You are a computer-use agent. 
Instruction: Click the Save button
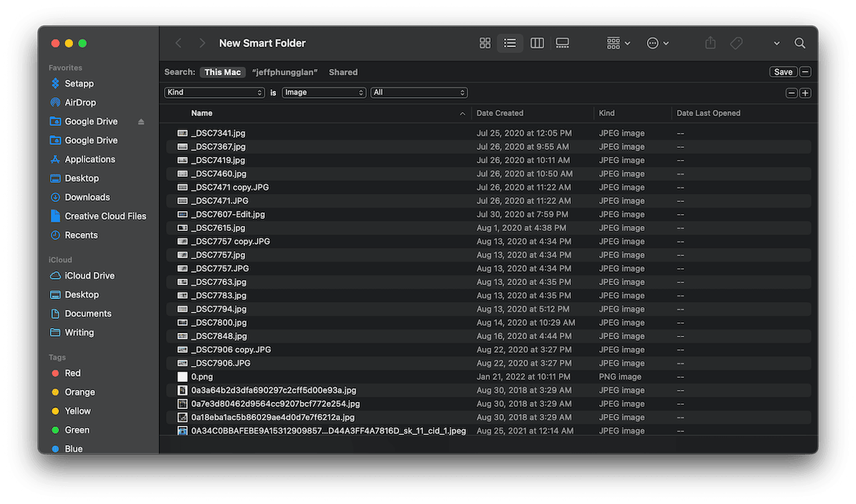pyautogui.click(x=783, y=72)
